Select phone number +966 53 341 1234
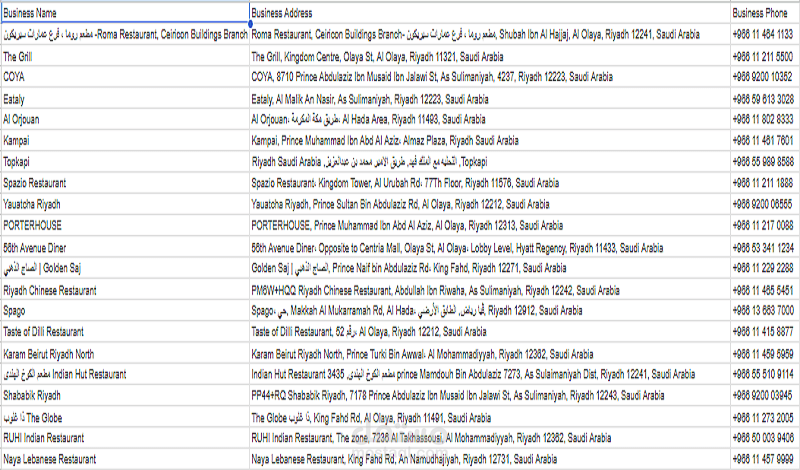 point(765,248)
